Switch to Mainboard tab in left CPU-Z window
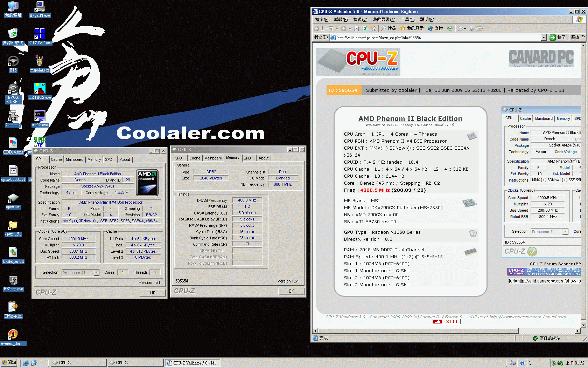 pos(75,159)
